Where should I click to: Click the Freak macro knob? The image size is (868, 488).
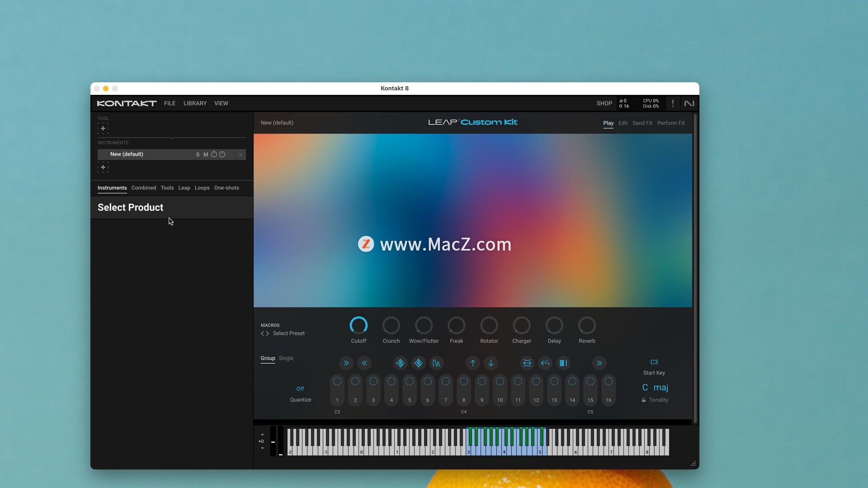(456, 325)
